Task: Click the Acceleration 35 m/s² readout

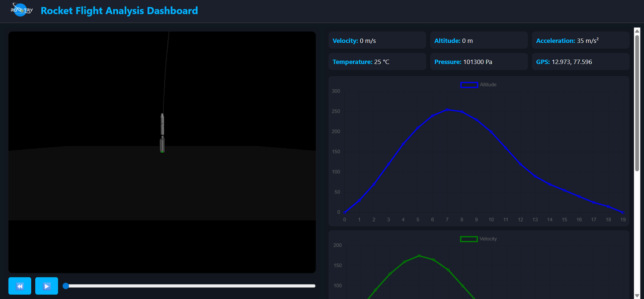Action: click(581, 41)
